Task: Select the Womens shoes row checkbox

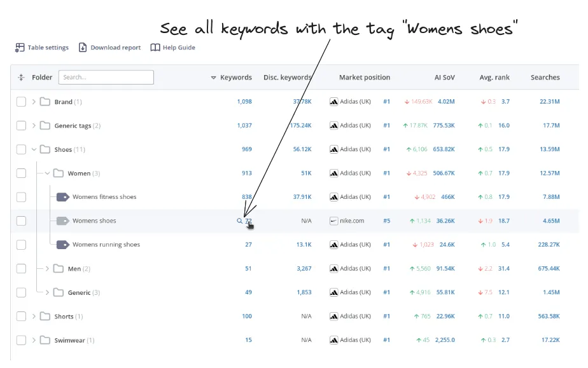Action: pyautogui.click(x=22, y=221)
